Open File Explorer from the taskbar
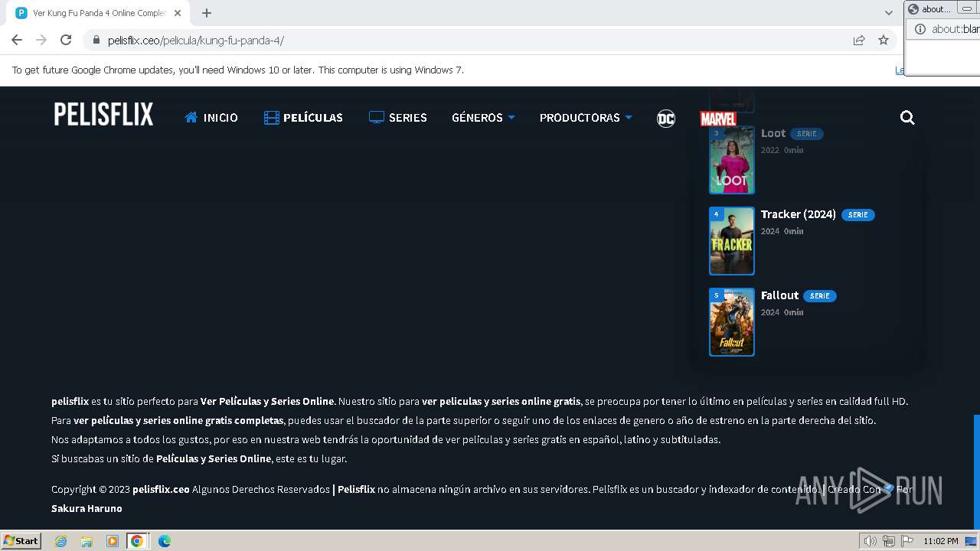Image resolution: width=980 pixels, height=551 pixels. point(87,541)
